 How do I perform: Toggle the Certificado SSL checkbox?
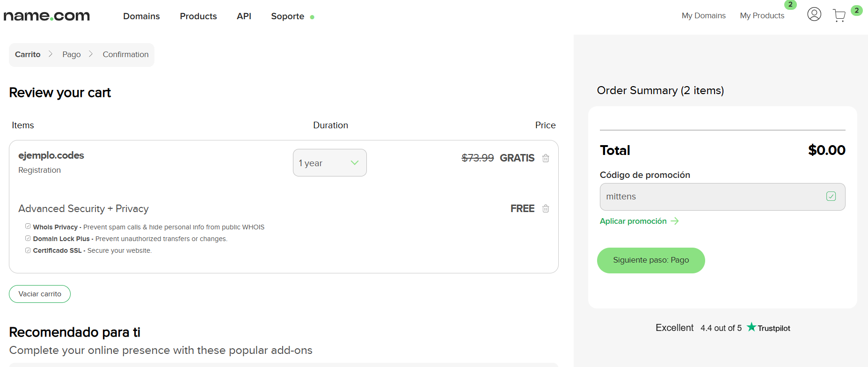click(x=28, y=250)
